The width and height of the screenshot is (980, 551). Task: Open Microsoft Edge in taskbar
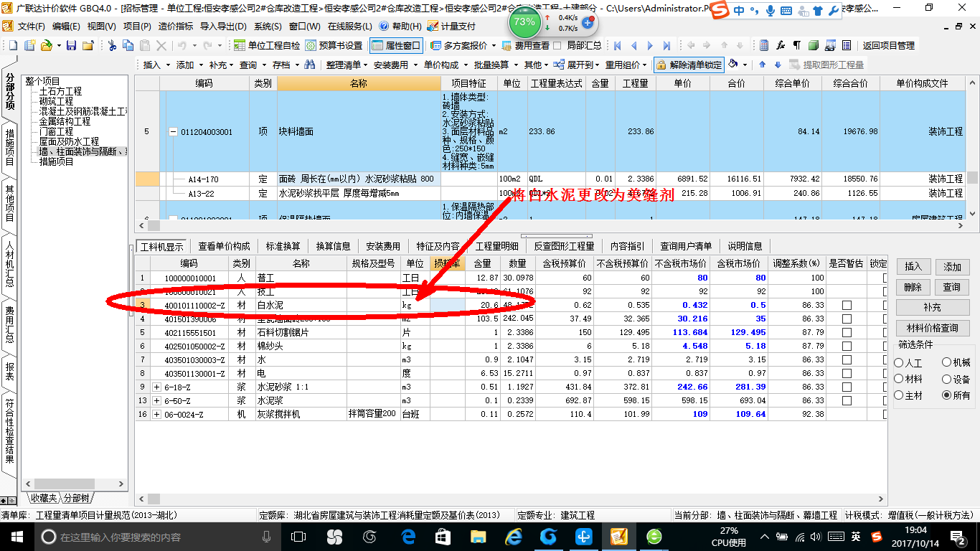pyautogui.click(x=408, y=537)
